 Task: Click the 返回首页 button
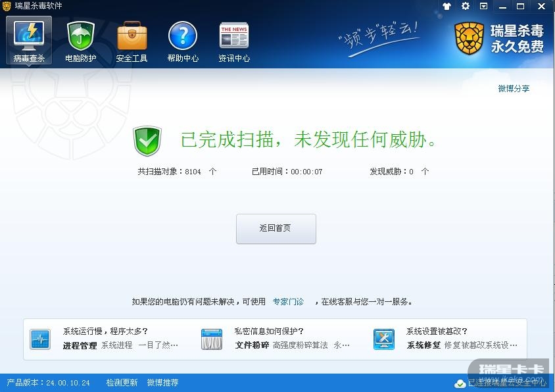(276, 229)
